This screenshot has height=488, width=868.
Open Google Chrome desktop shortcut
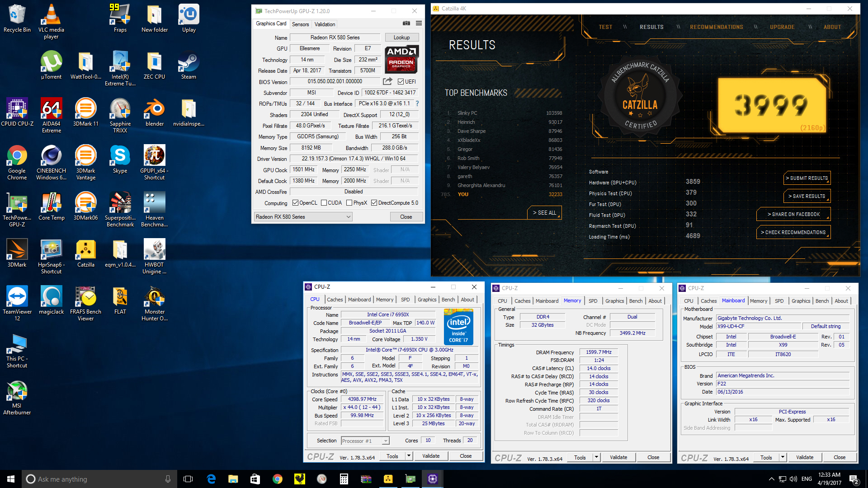coord(17,163)
